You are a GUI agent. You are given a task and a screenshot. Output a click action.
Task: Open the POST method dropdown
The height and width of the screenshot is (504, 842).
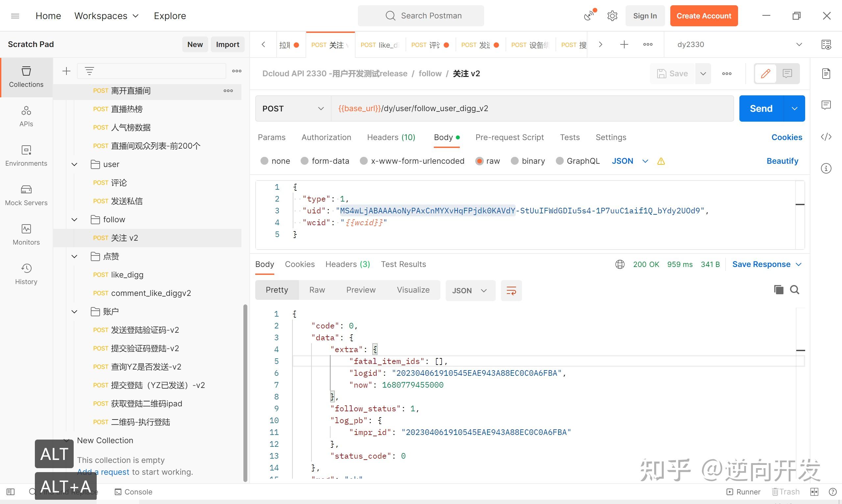click(293, 109)
